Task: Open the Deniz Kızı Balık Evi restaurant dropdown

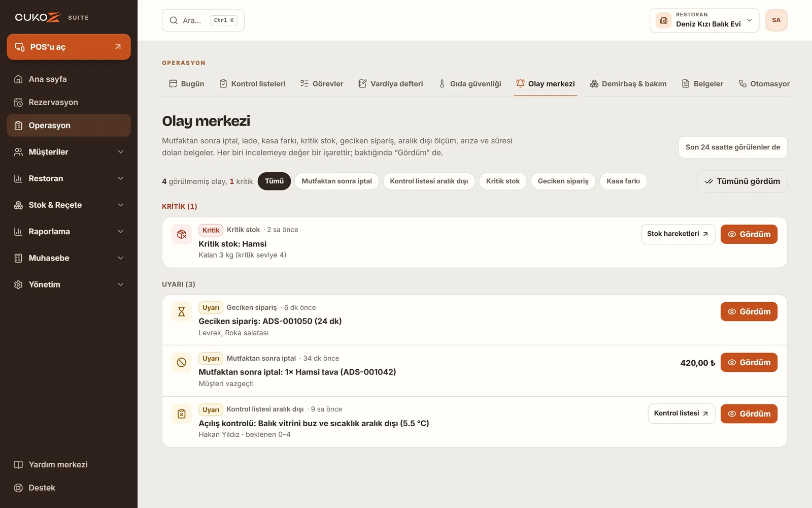Action: pos(704,20)
